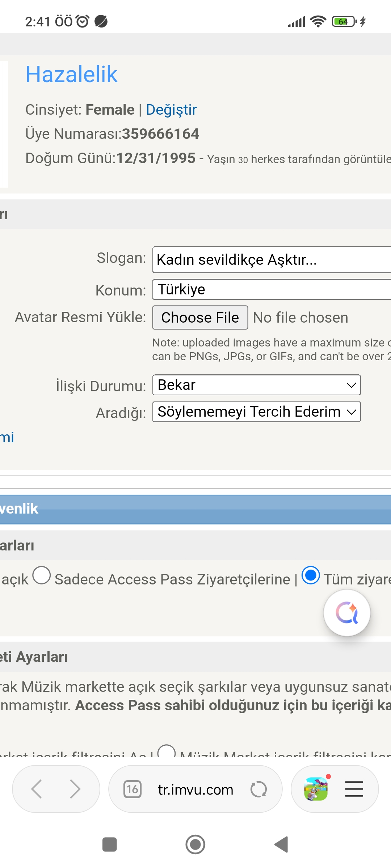Select the Tüm ziyaretçiler radio option
This screenshot has width=391, height=868.
tap(311, 575)
